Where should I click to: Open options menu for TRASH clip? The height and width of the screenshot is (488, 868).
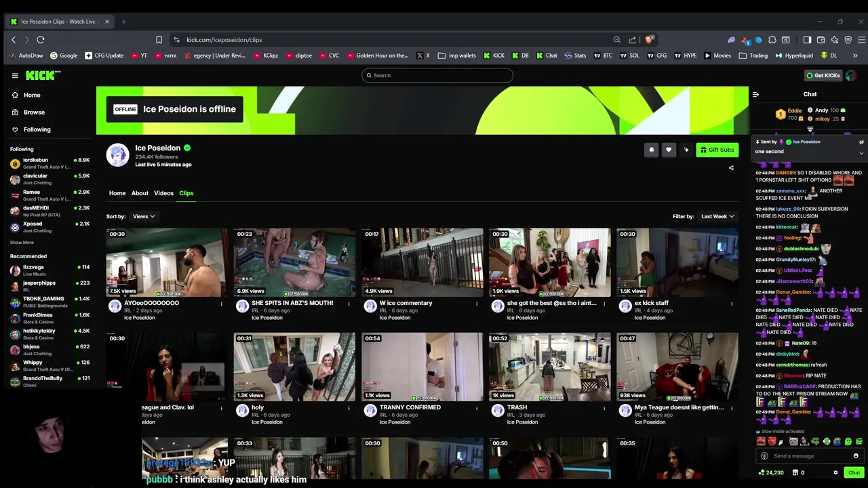(x=604, y=408)
